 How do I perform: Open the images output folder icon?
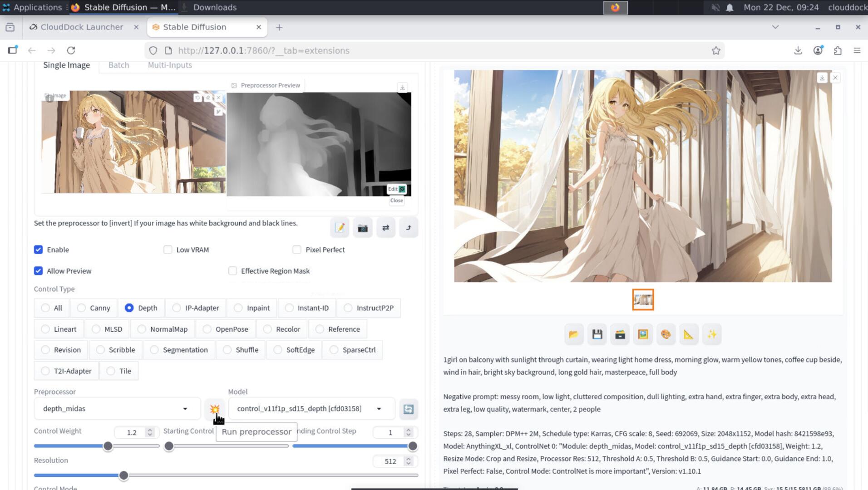pos(574,335)
